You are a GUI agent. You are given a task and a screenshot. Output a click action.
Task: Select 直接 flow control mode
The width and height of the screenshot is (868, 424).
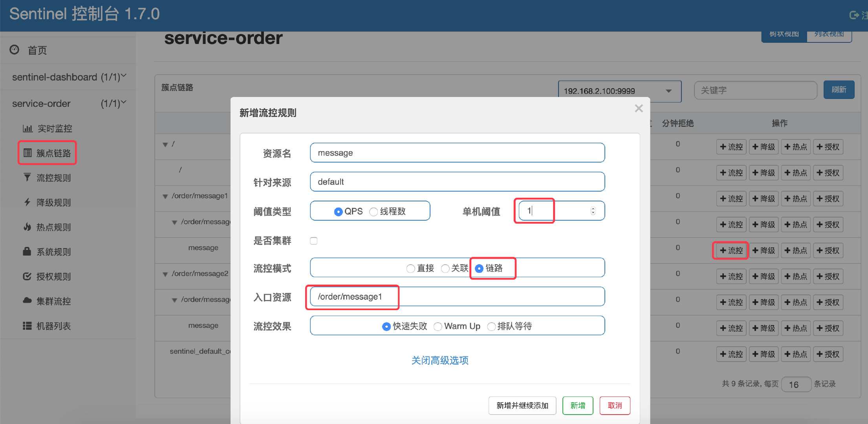(410, 269)
